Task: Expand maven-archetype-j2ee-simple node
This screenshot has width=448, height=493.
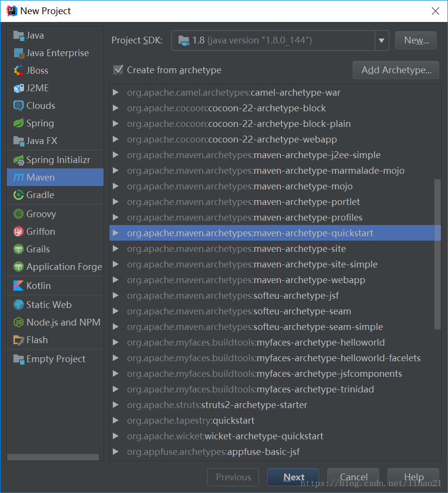Action: click(116, 155)
